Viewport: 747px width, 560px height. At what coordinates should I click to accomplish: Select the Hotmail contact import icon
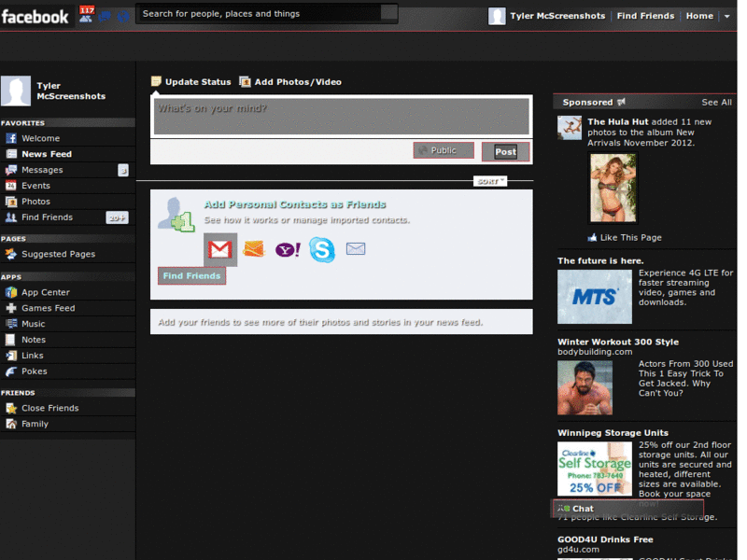[254, 248]
